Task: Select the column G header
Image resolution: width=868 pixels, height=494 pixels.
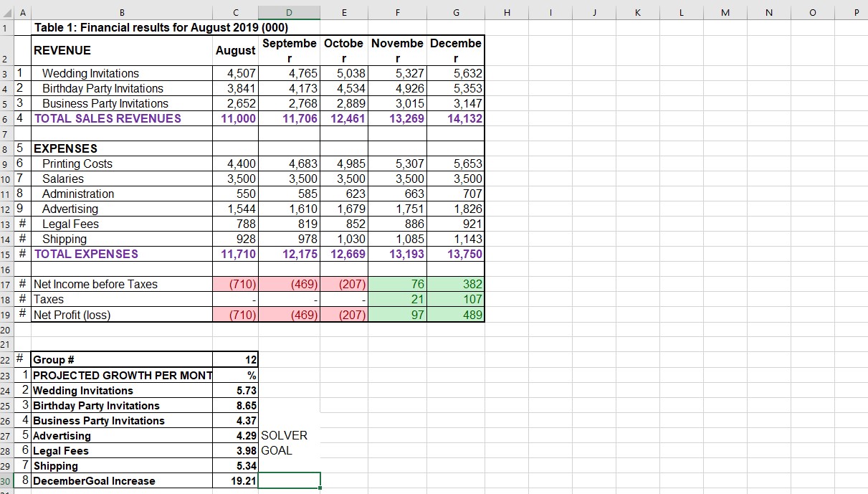Action: click(456, 12)
